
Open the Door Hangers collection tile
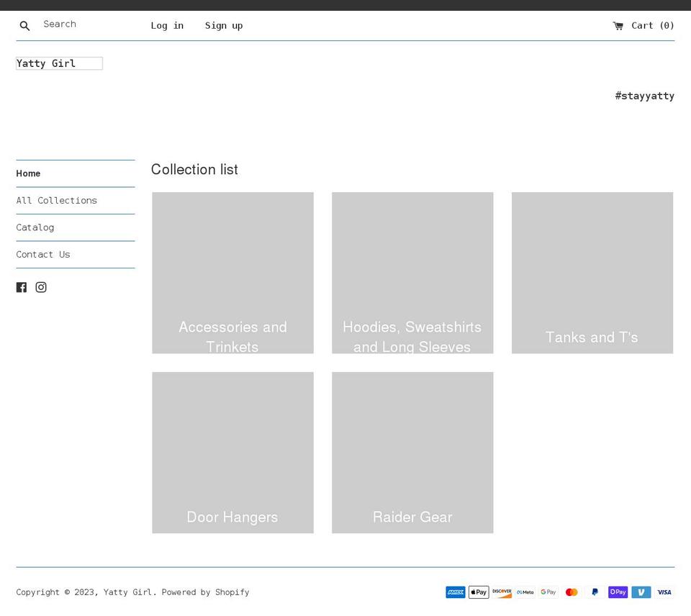pos(232,453)
